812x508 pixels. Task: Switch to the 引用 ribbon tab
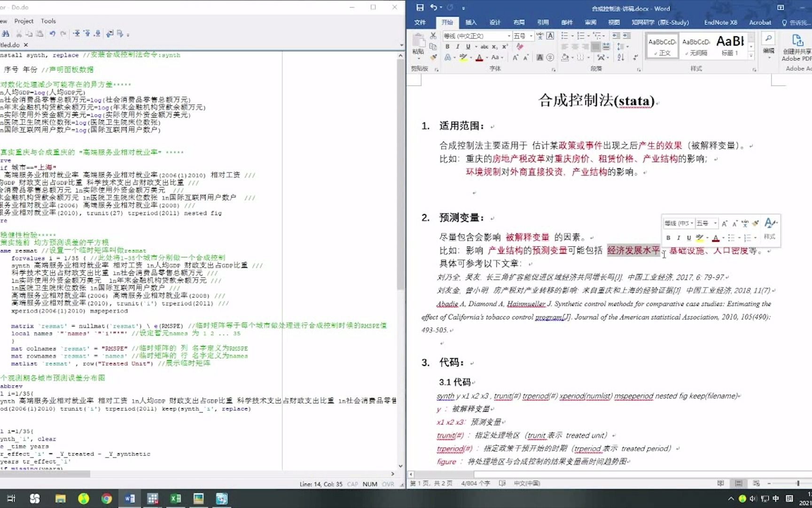pos(543,22)
